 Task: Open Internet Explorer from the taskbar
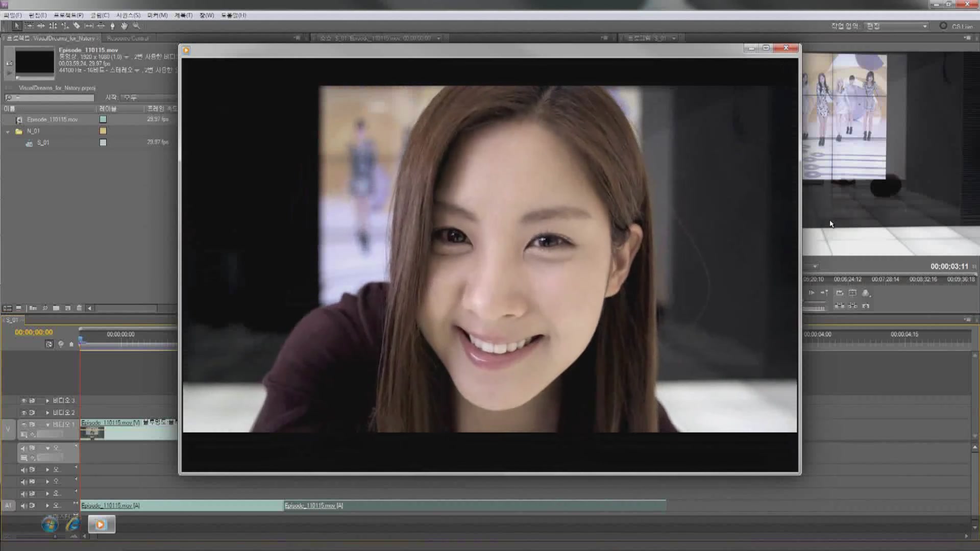pyautogui.click(x=73, y=524)
